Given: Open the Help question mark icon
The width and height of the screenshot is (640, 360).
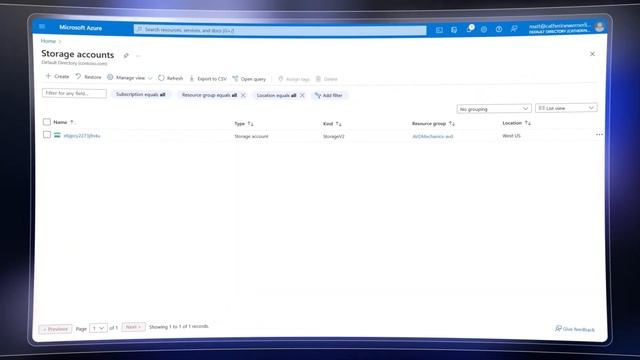Looking at the screenshot, I should 499,29.
